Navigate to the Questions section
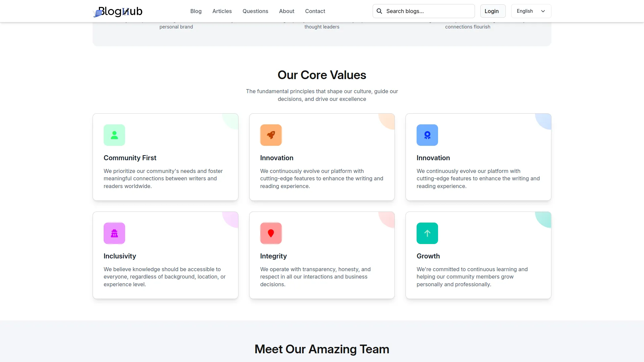 [255, 11]
